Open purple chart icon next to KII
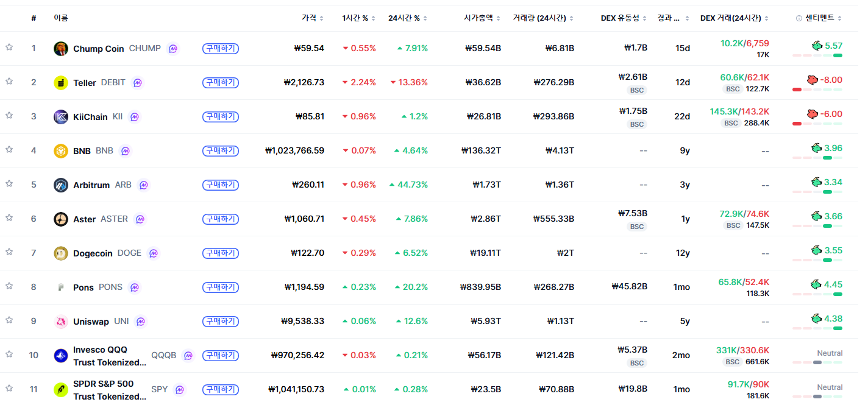Image resolution: width=868 pixels, height=402 pixels. [135, 117]
